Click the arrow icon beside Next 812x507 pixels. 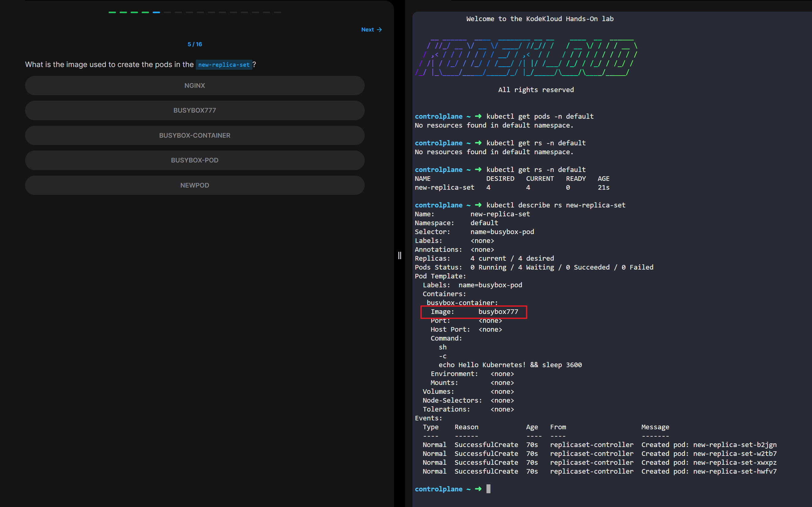(x=379, y=29)
